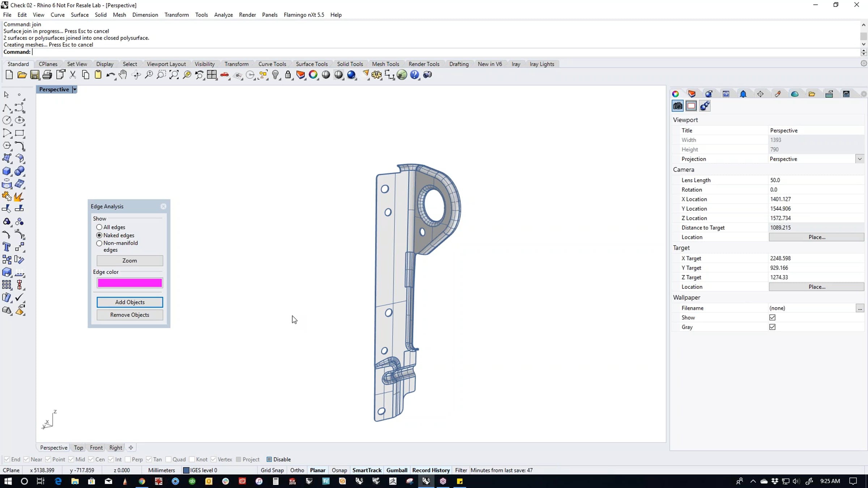868x488 pixels.
Task: Click the Text object T tool
Action: [x=7, y=247]
